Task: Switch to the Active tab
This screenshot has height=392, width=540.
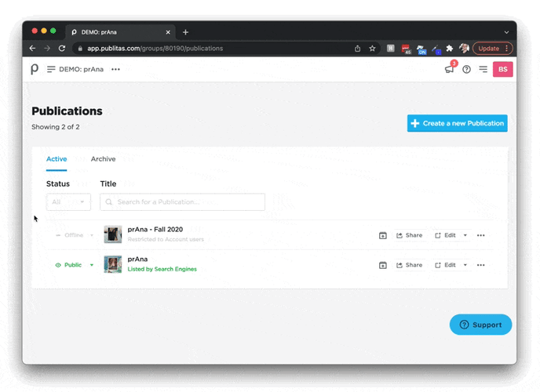Action: click(x=57, y=159)
